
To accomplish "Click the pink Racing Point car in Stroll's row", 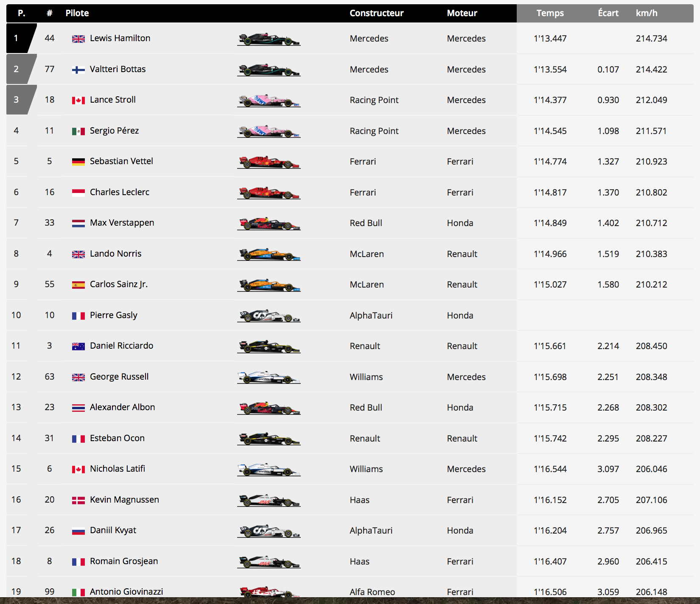I will [x=269, y=101].
